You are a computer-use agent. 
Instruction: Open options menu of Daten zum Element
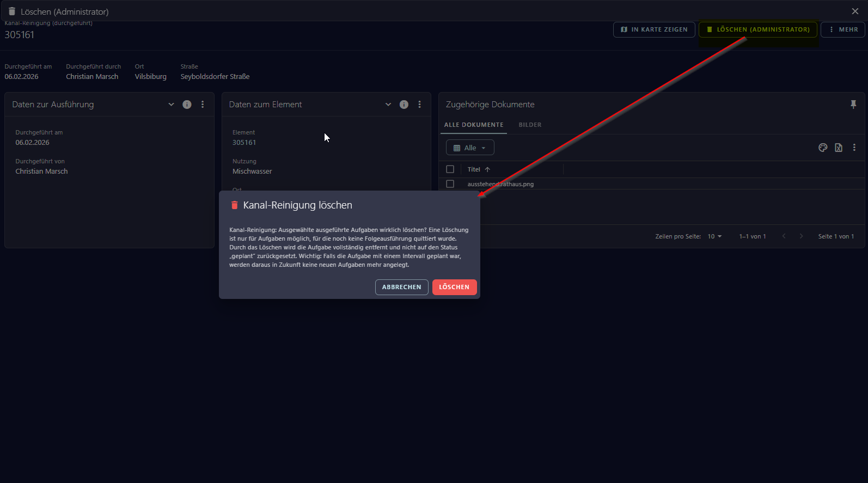tap(419, 105)
